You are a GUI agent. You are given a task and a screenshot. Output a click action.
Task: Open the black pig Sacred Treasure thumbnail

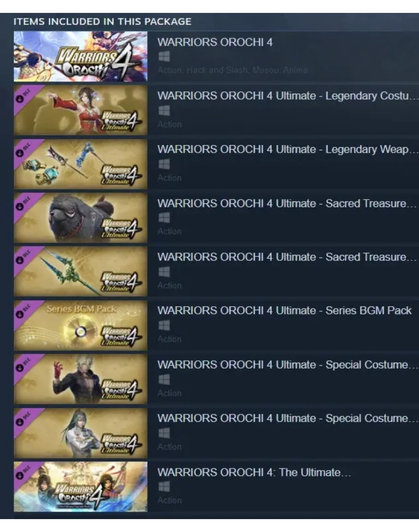point(81,217)
